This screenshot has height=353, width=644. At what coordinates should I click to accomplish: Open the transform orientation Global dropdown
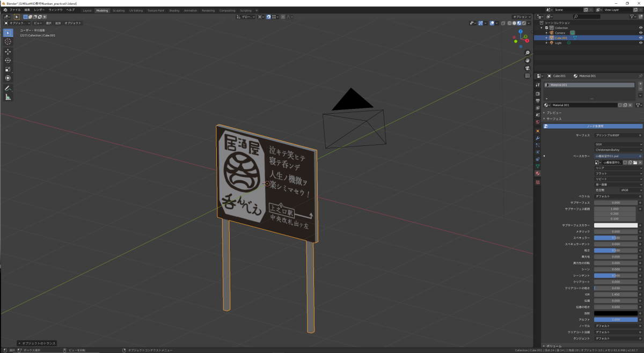pyautogui.click(x=246, y=17)
